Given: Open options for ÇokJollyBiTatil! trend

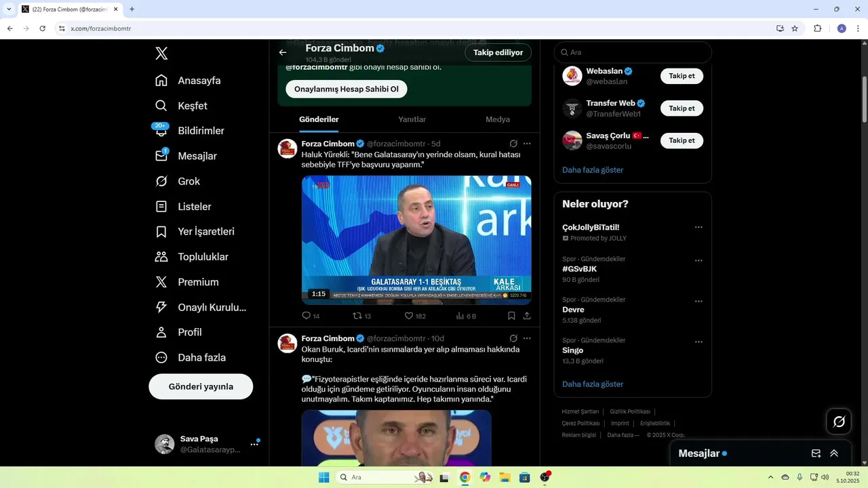Looking at the screenshot, I should click(698, 227).
